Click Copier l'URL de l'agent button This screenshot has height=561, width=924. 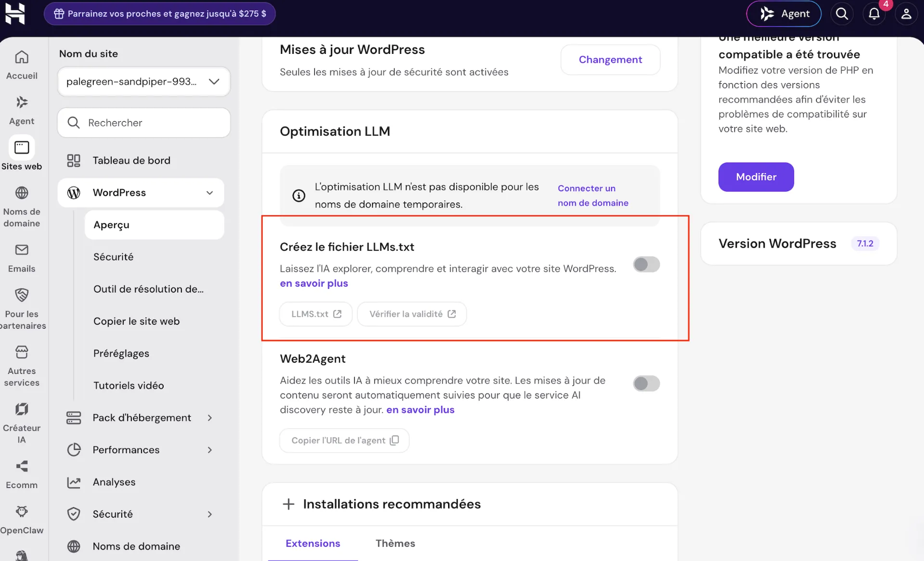(x=345, y=440)
